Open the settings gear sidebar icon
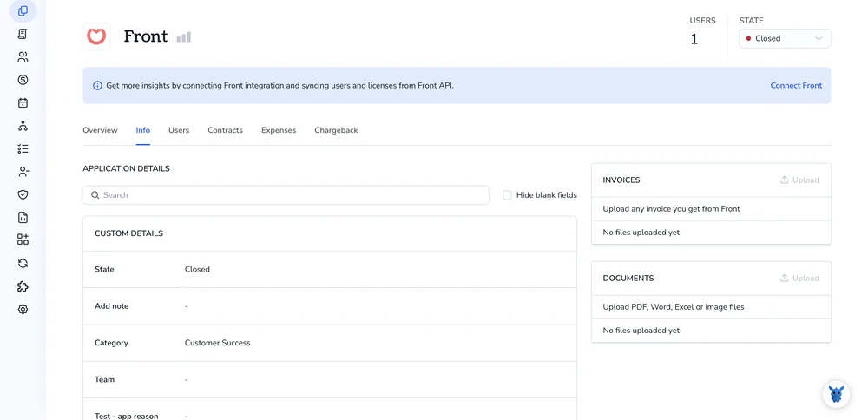This screenshot has width=868, height=420. [x=23, y=309]
